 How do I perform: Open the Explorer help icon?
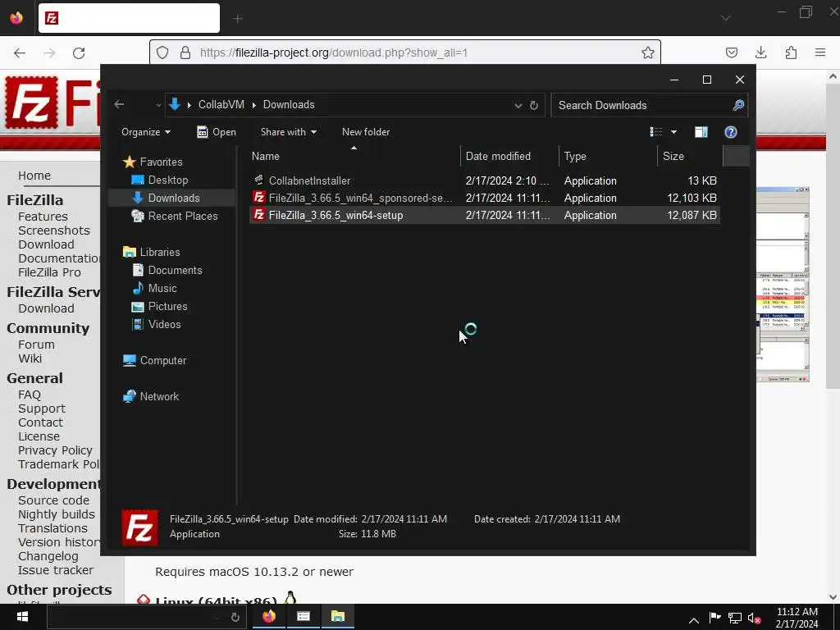click(x=731, y=132)
